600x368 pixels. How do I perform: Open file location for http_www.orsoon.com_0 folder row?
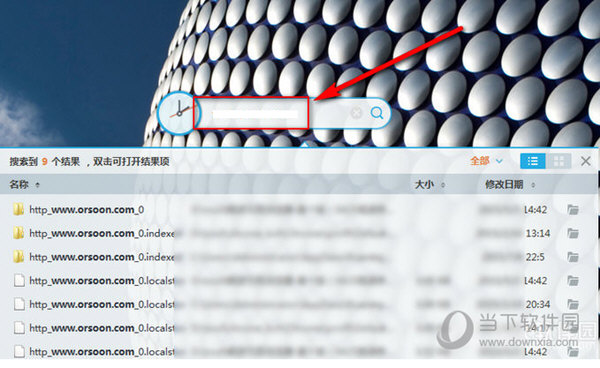(x=573, y=209)
